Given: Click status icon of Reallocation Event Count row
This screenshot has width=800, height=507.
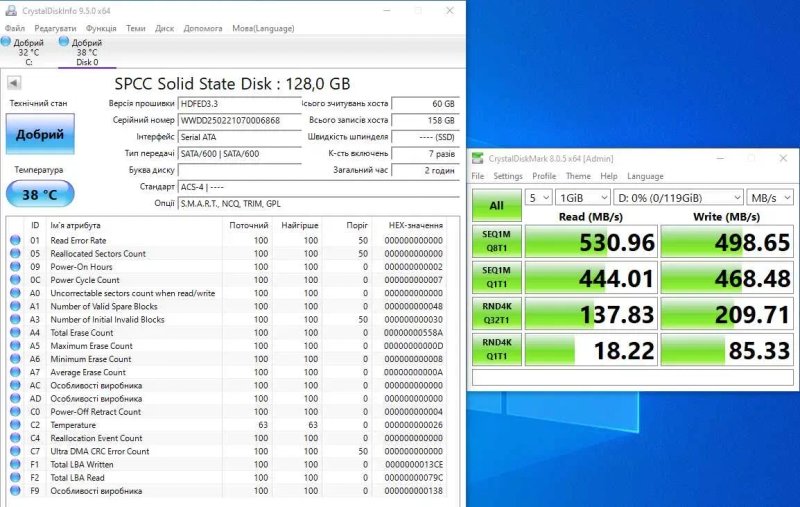Looking at the screenshot, I should pyautogui.click(x=15, y=438).
